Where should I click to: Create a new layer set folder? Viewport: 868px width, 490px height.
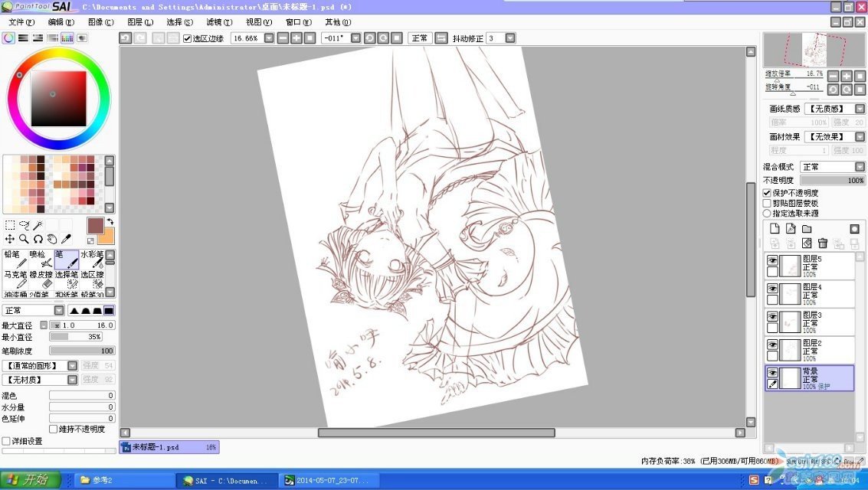807,229
